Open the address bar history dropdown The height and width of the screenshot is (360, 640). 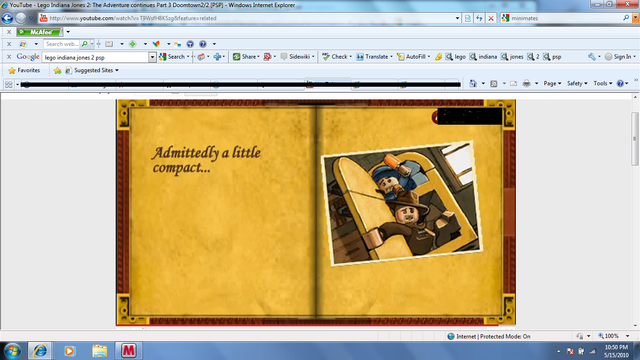click(x=457, y=18)
